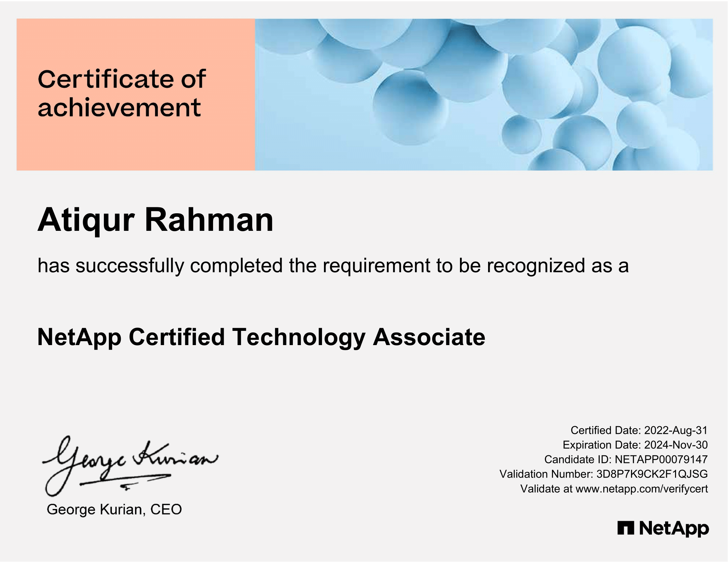Click 'NetApp Certified Technology Associate' title
Image resolution: width=728 pixels, height=563 pixels.
261,338
